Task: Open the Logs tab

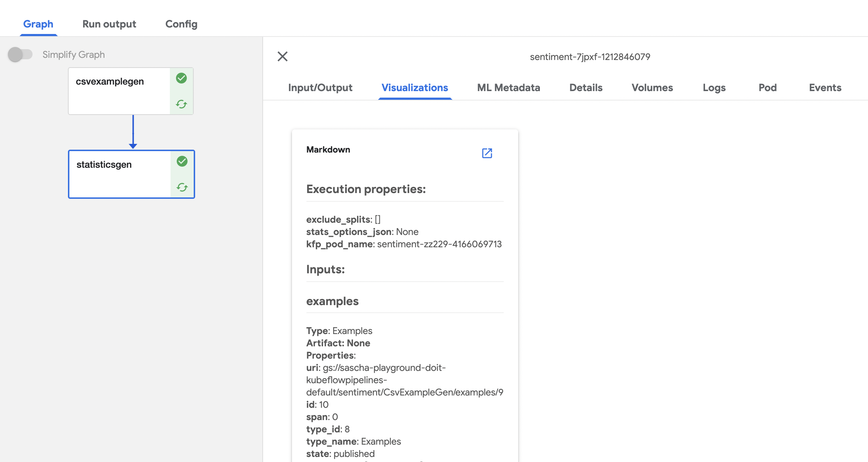Action: point(714,87)
